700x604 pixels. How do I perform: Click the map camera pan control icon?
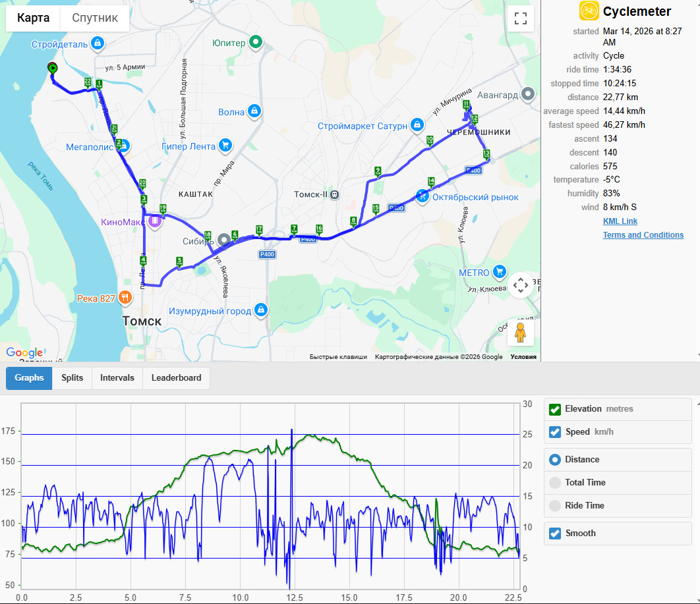521,285
